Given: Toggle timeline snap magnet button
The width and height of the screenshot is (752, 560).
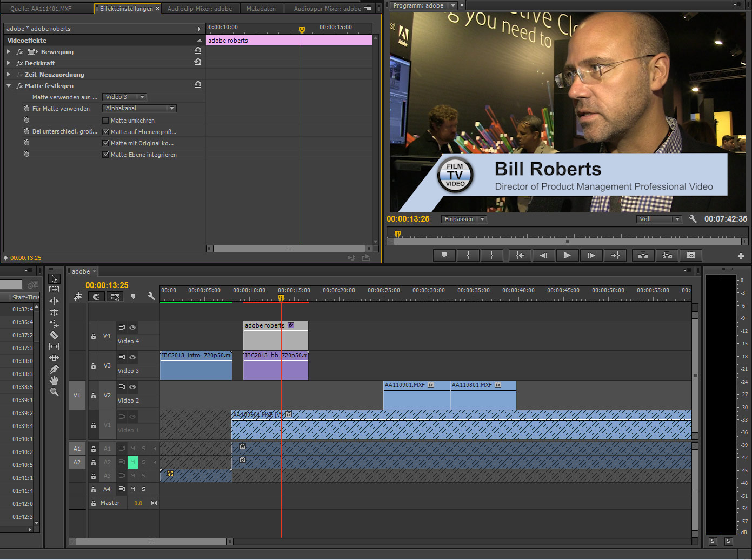Looking at the screenshot, I should coord(96,296).
